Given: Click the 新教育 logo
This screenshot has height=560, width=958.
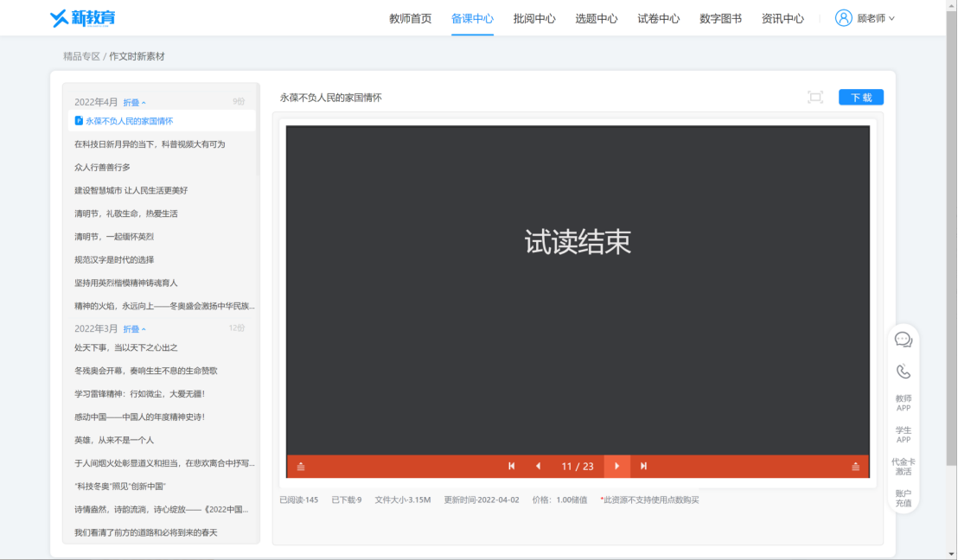Looking at the screenshot, I should click(x=82, y=18).
